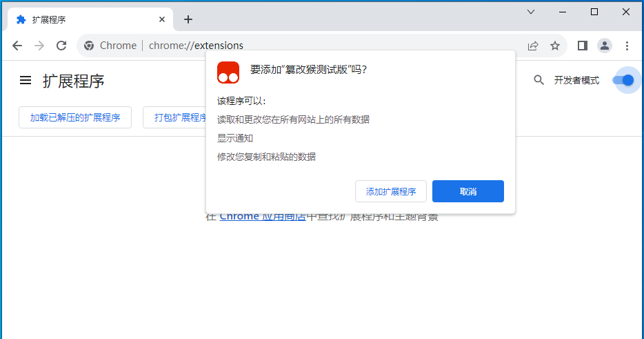Click the forward navigation arrow
Screen dimensions: 644x339
click(39, 46)
